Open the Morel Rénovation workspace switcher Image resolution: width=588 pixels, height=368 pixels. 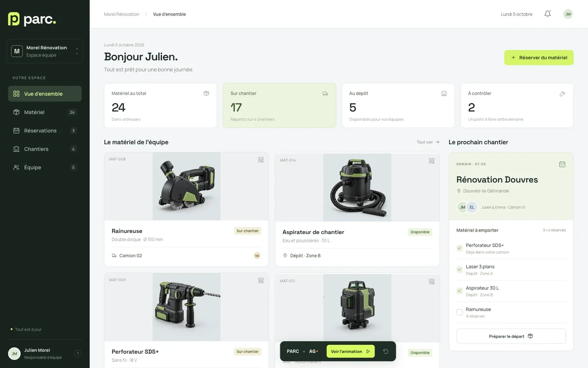45,51
